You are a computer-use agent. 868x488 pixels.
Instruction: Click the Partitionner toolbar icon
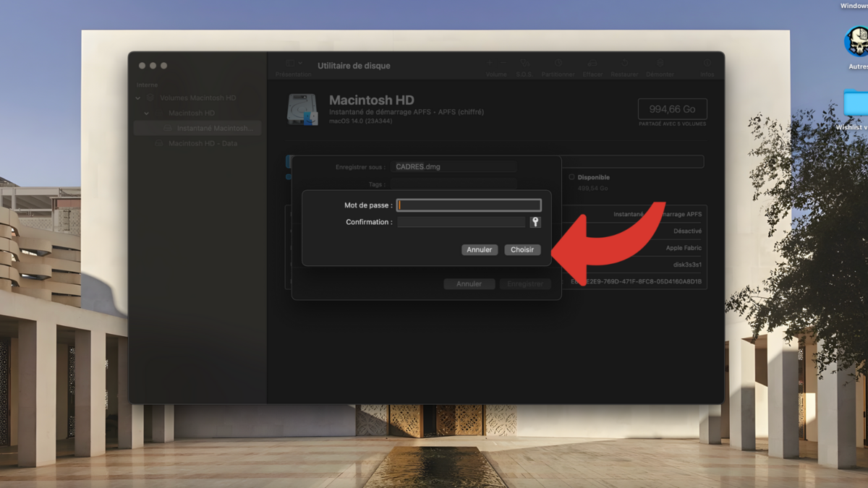pyautogui.click(x=558, y=64)
